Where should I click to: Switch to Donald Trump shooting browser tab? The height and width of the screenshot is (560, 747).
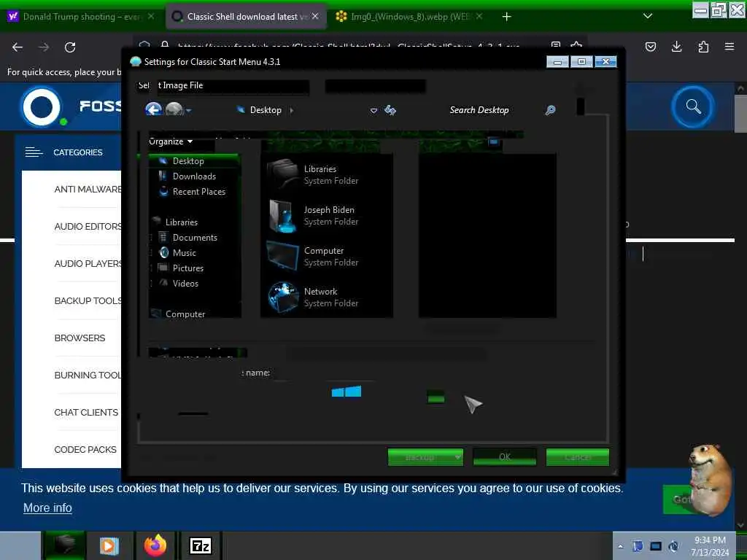[82, 17]
